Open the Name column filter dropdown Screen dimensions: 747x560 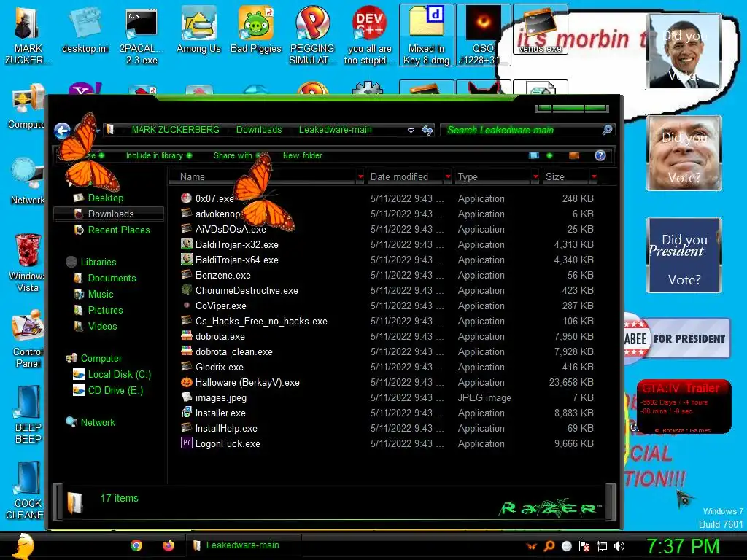click(360, 176)
